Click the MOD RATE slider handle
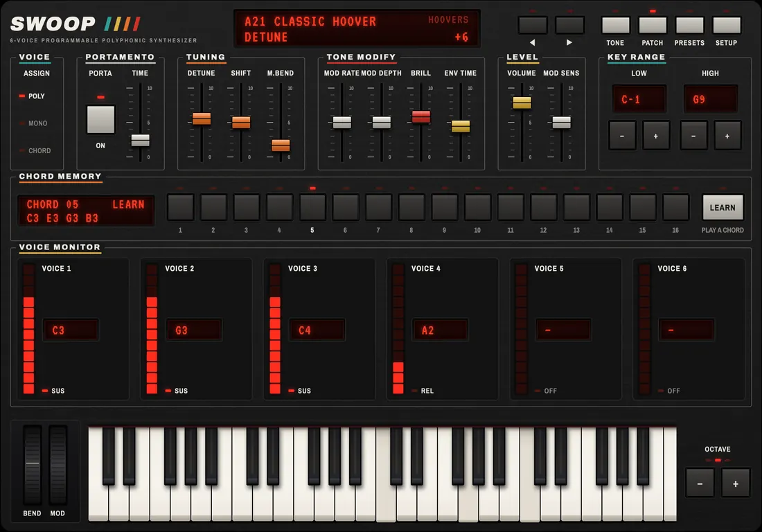Image resolution: width=762 pixels, height=532 pixels. (342, 123)
